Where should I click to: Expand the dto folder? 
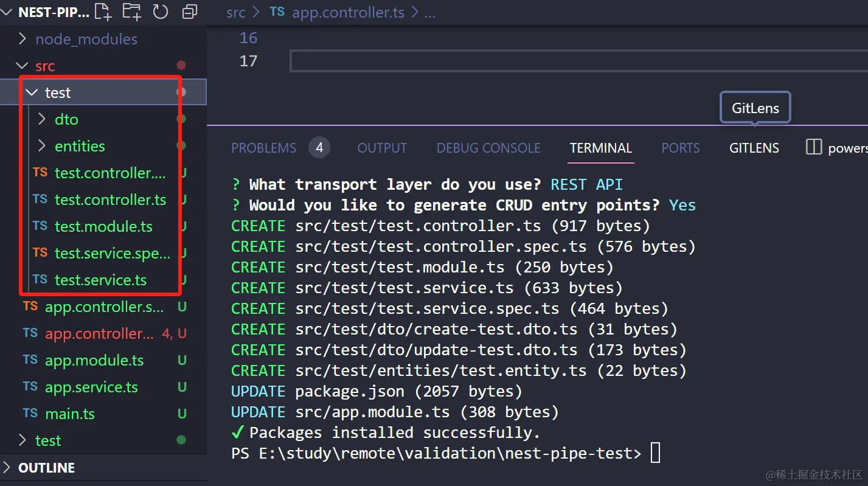point(66,119)
